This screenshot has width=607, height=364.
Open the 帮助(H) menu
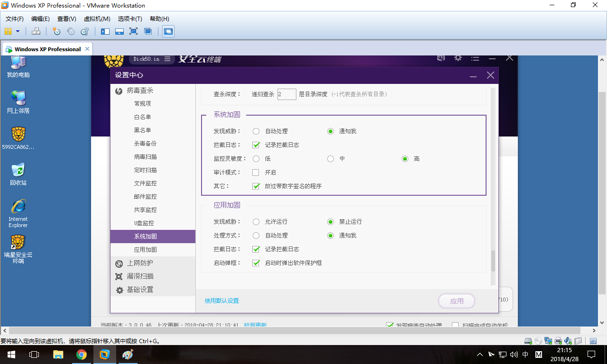coord(159,19)
